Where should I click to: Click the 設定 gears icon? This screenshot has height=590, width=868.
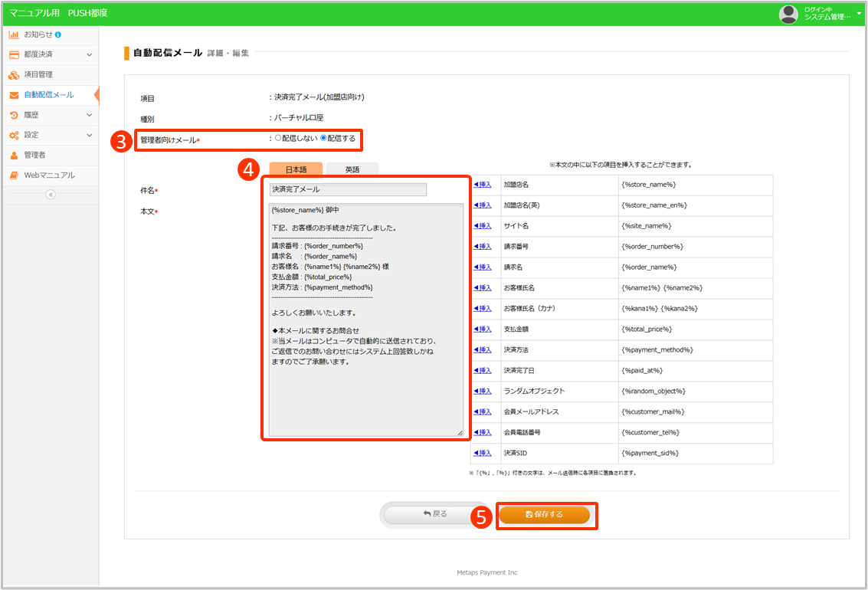14,135
